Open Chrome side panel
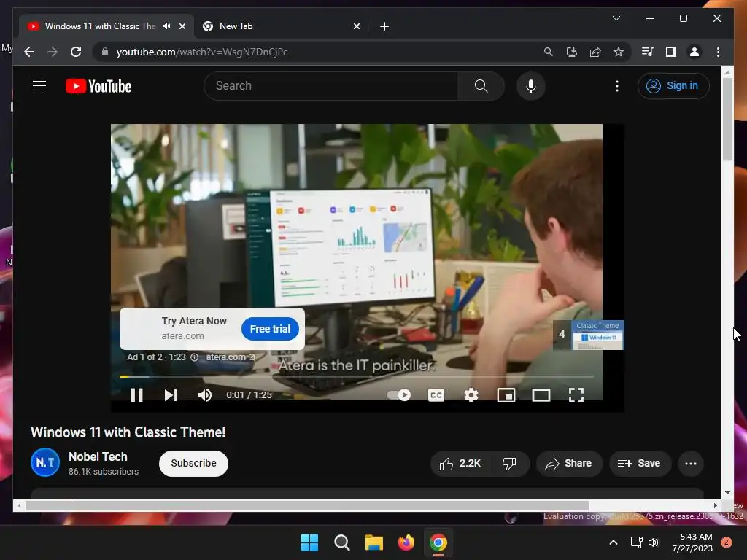This screenshot has height=560, width=747. coord(671,52)
